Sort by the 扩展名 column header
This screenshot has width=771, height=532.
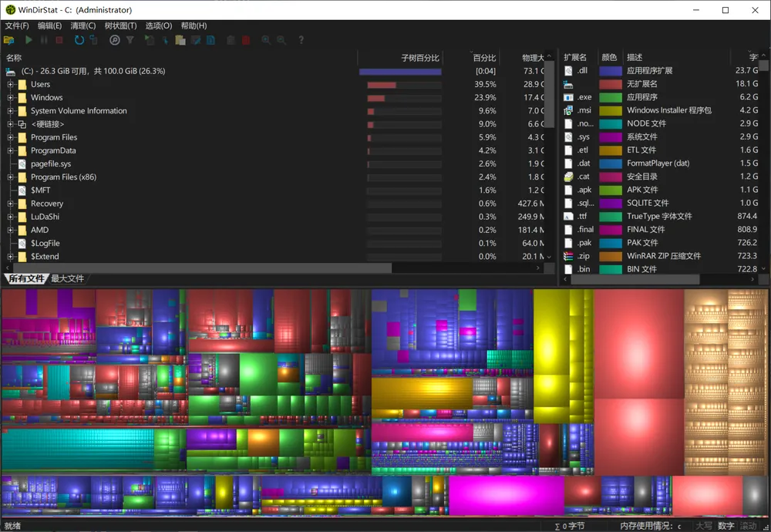pyautogui.click(x=575, y=58)
